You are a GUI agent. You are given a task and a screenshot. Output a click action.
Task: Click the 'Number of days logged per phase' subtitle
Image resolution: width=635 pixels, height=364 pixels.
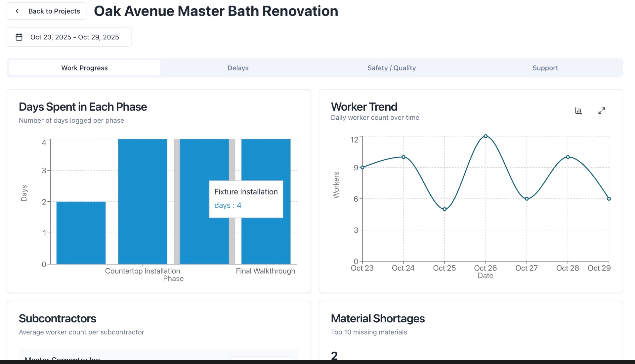71,120
